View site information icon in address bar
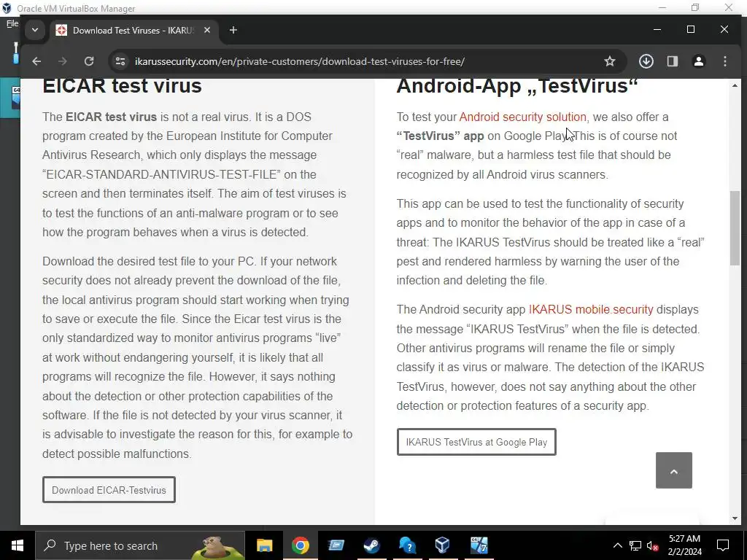 click(120, 61)
